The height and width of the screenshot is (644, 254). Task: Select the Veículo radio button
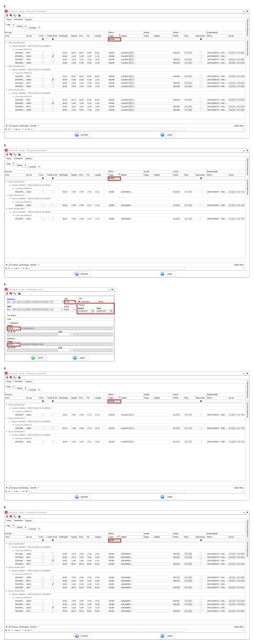(96, 301)
